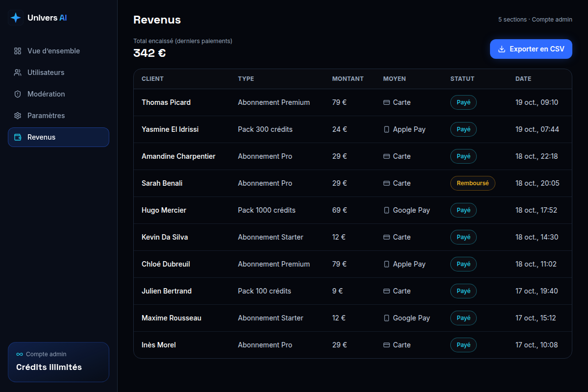Click the Univers AI star logo icon
This screenshot has height=392, width=588.
16,18
